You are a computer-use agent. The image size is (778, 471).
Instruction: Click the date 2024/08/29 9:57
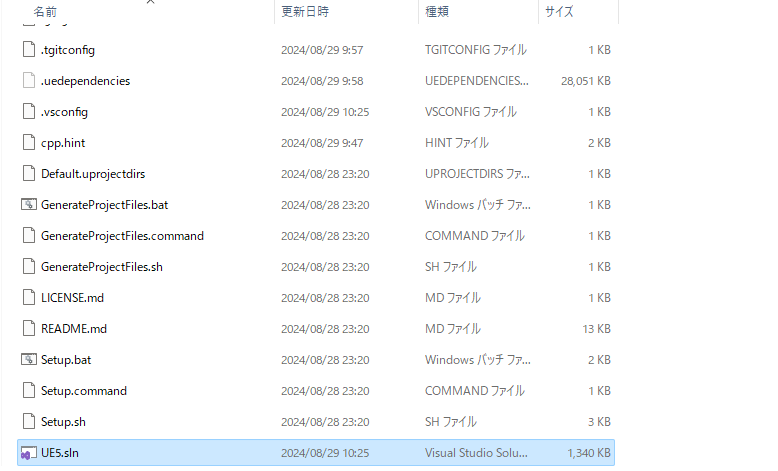coord(322,50)
